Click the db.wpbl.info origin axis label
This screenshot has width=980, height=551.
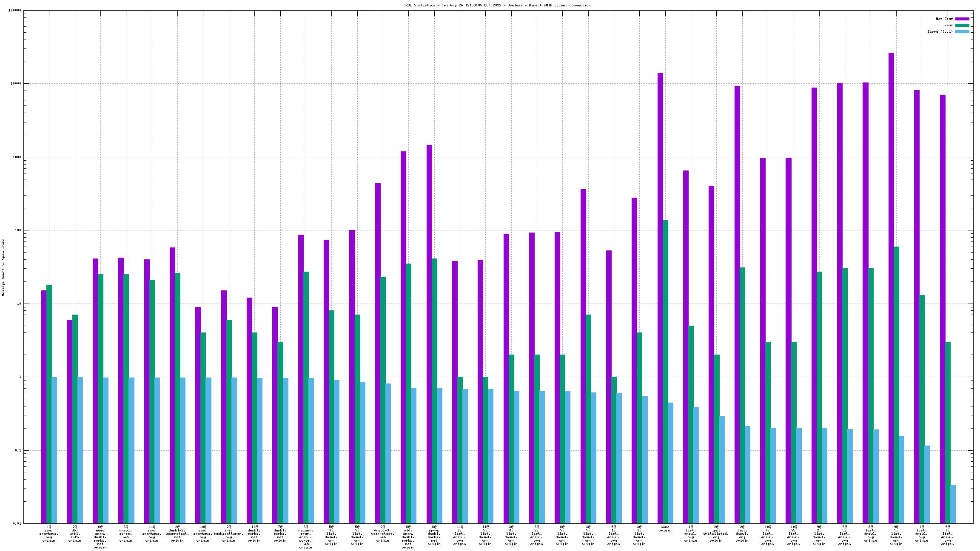[74, 534]
